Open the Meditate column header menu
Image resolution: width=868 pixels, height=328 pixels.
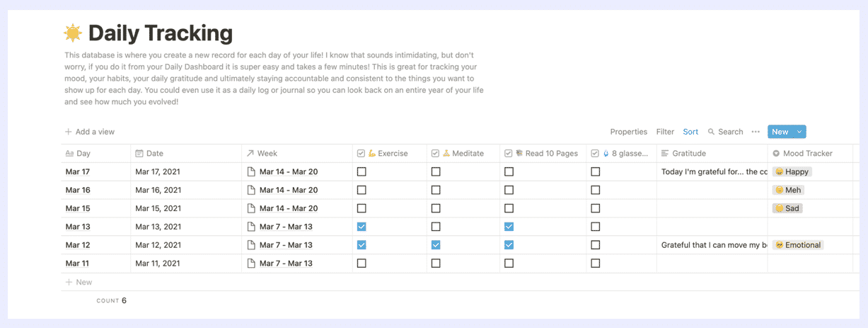463,153
